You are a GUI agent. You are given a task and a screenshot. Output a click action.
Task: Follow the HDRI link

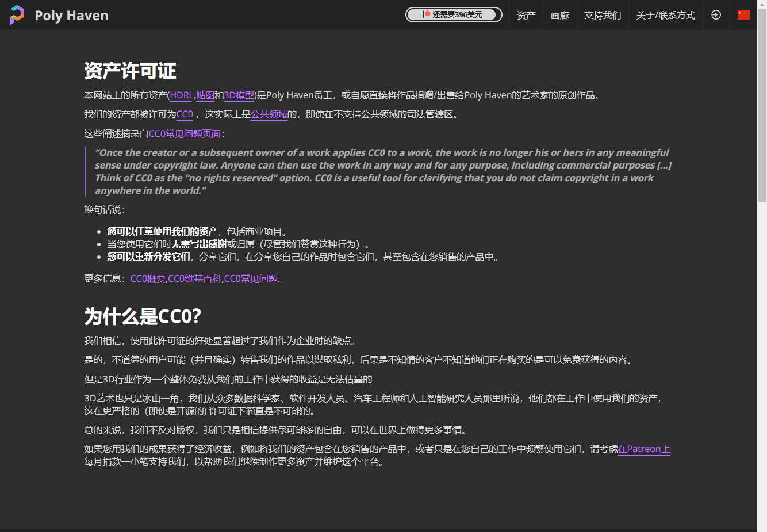coord(181,95)
